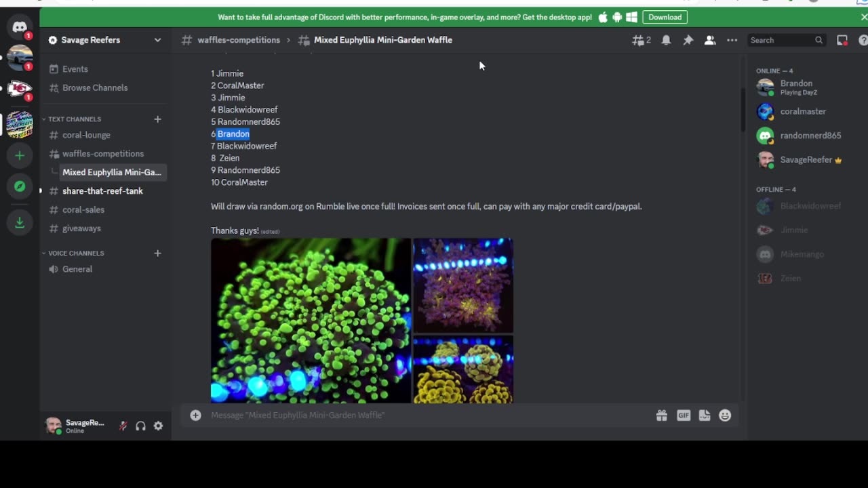Dismiss the green desktop app banner

point(863,17)
